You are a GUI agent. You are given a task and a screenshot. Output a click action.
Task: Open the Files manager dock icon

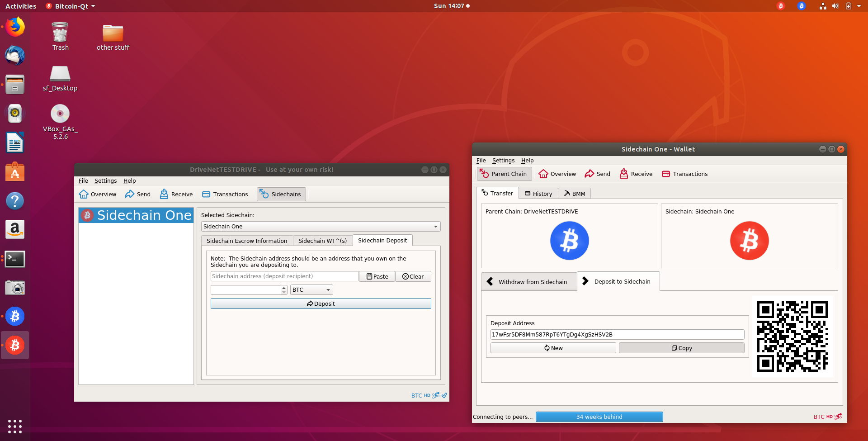(15, 85)
